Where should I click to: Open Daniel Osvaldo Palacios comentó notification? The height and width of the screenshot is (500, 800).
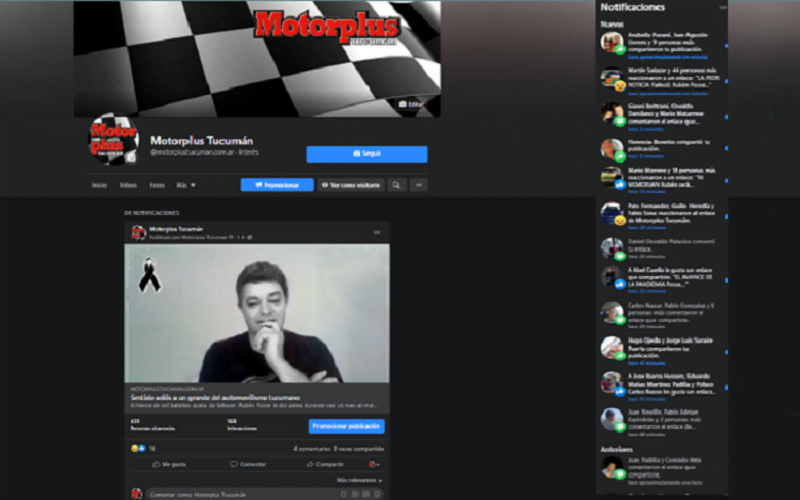pos(663,248)
